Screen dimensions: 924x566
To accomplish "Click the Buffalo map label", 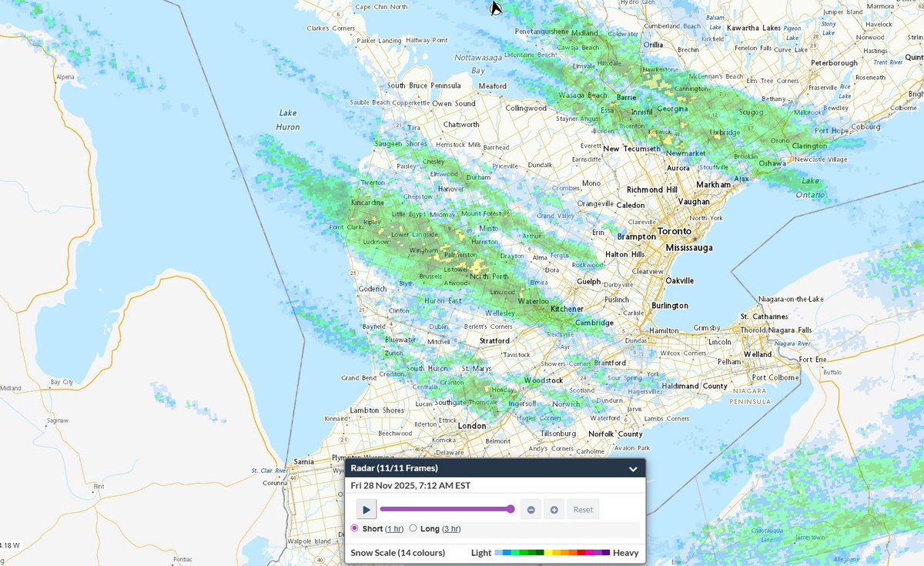I will [832, 373].
